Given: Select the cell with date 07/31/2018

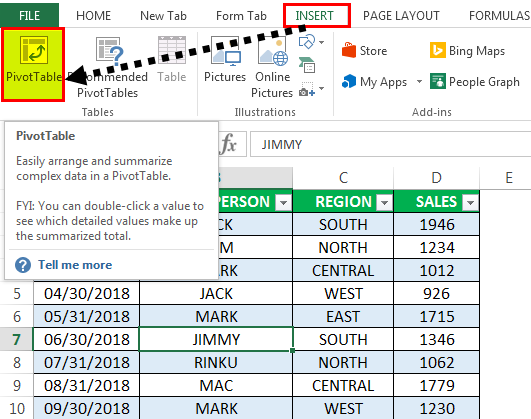Looking at the screenshot, I should pyautogui.click(x=86, y=362).
